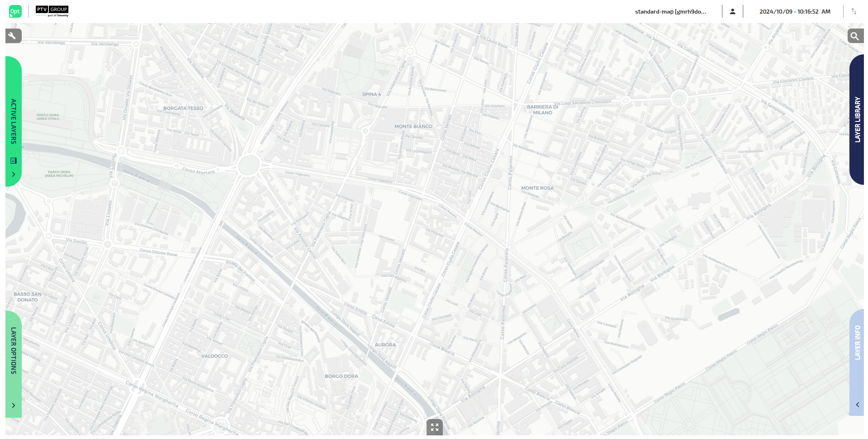The image size is (868, 439).
Task: Toggle fullscreen with the expand icon
Action: click(435, 427)
